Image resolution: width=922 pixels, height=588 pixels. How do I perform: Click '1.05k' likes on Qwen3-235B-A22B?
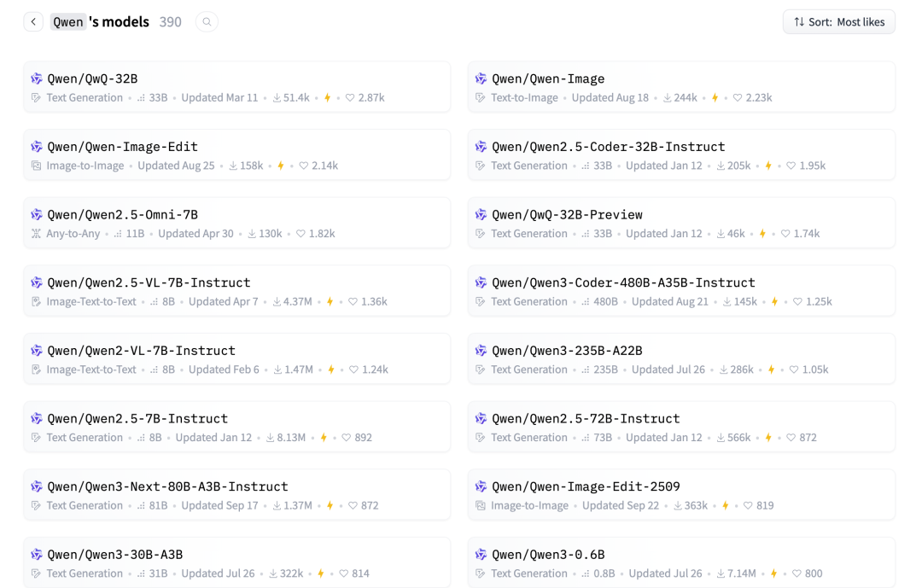815,370
